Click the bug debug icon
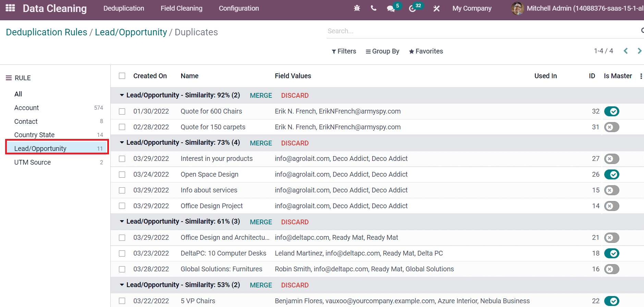 [357, 8]
